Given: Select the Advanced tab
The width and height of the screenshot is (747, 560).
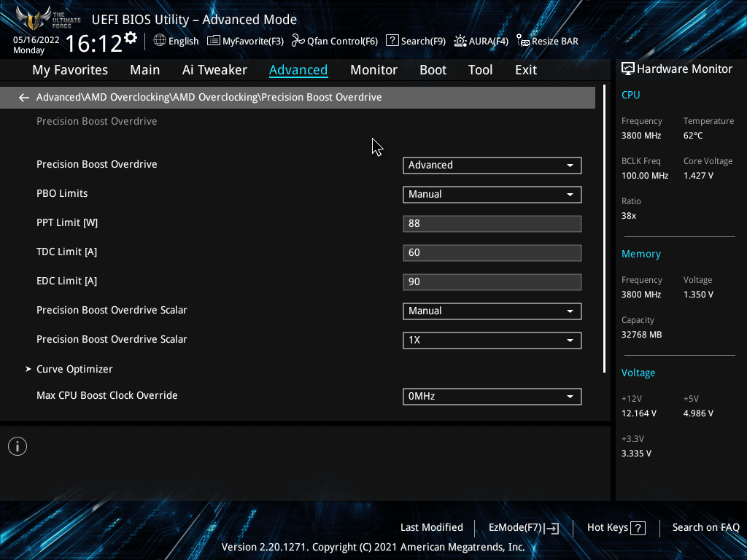Looking at the screenshot, I should [298, 70].
